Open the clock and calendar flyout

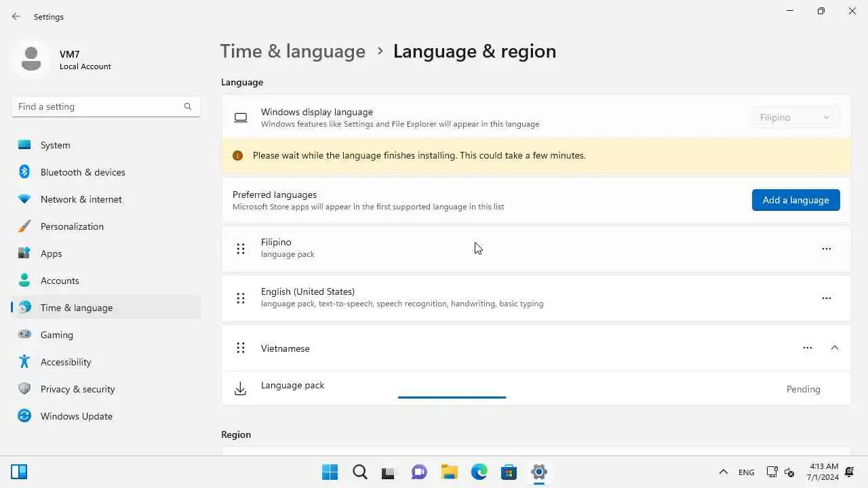tap(823, 472)
